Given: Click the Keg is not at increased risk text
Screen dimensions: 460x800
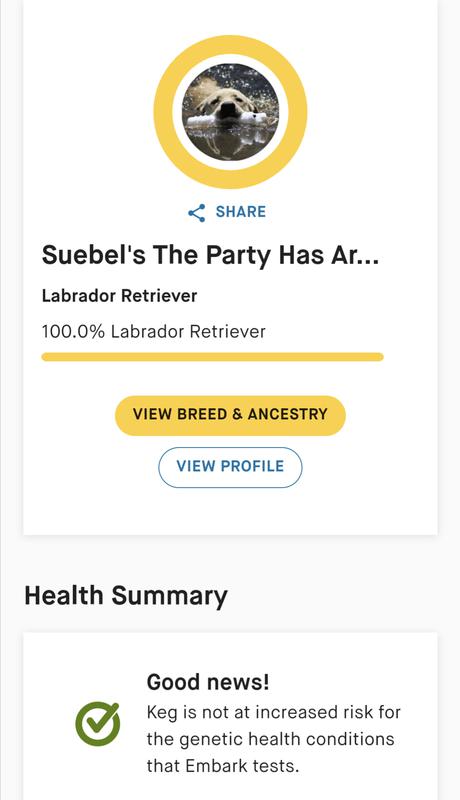Looking at the screenshot, I should 274,712.
